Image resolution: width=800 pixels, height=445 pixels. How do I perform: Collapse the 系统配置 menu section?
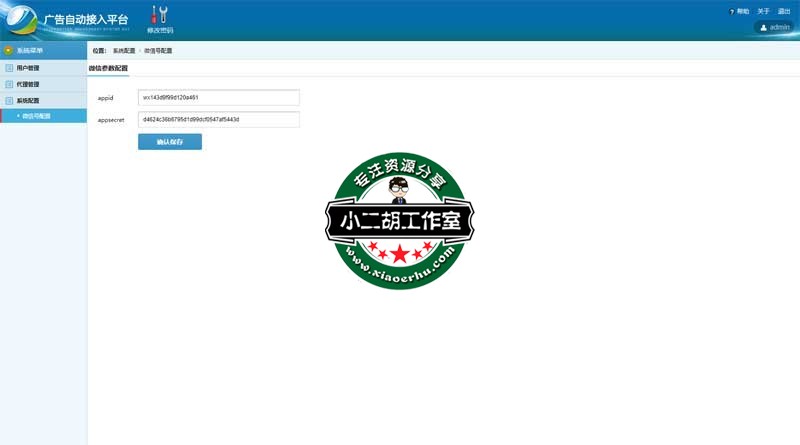(29, 100)
